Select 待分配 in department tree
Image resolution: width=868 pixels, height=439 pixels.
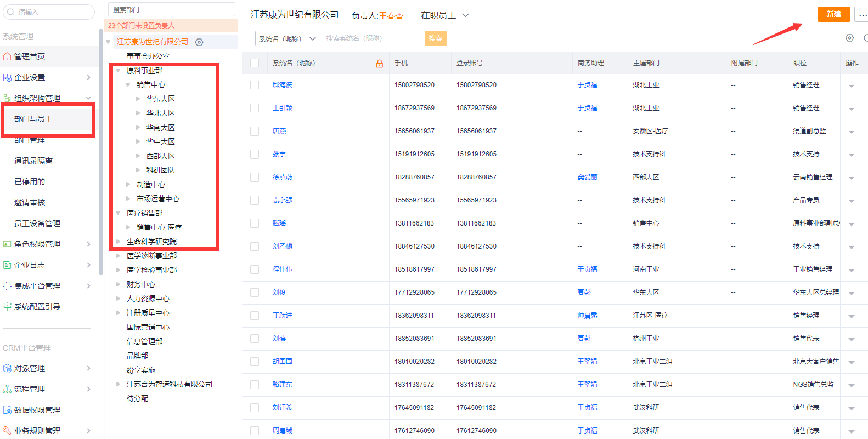(x=137, y=398)
